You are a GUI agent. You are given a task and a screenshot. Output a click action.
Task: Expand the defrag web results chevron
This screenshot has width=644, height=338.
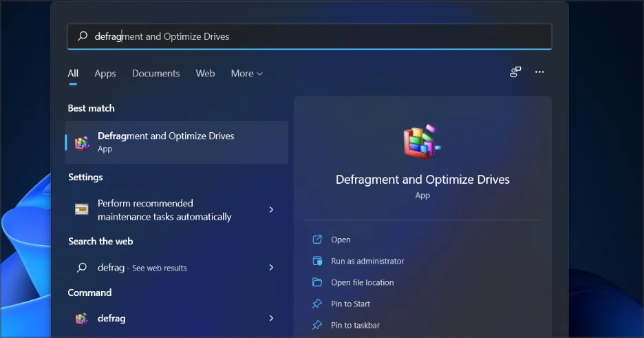[271, 267]
